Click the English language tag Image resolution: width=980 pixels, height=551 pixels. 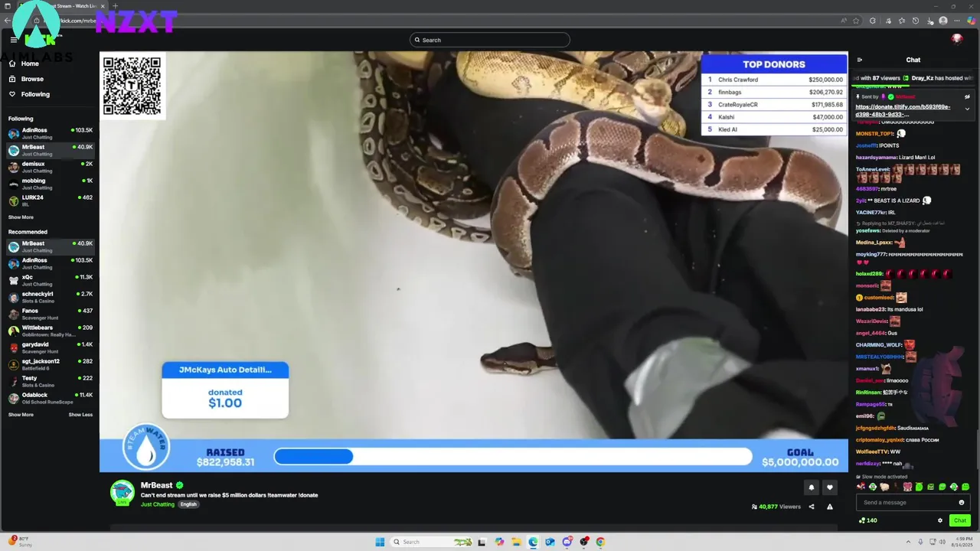(x=189, y=504)
